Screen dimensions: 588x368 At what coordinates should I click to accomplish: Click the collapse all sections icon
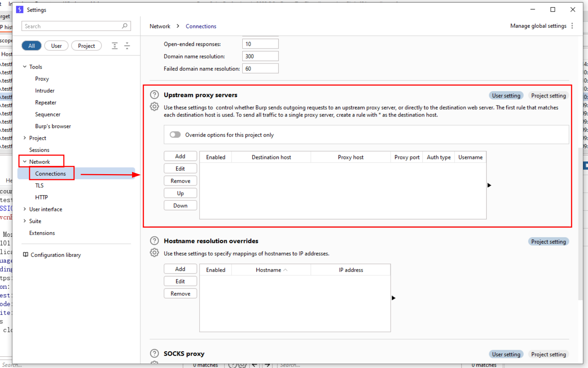(x=127, y=46)
